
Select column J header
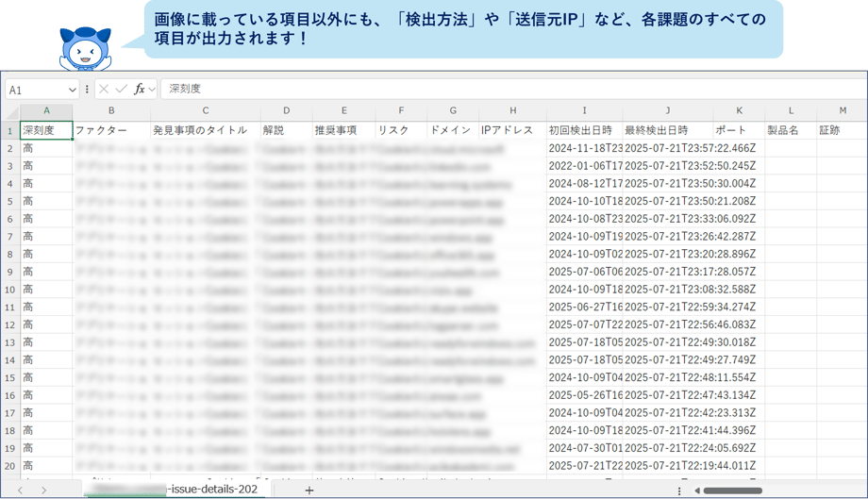point(668,110)
